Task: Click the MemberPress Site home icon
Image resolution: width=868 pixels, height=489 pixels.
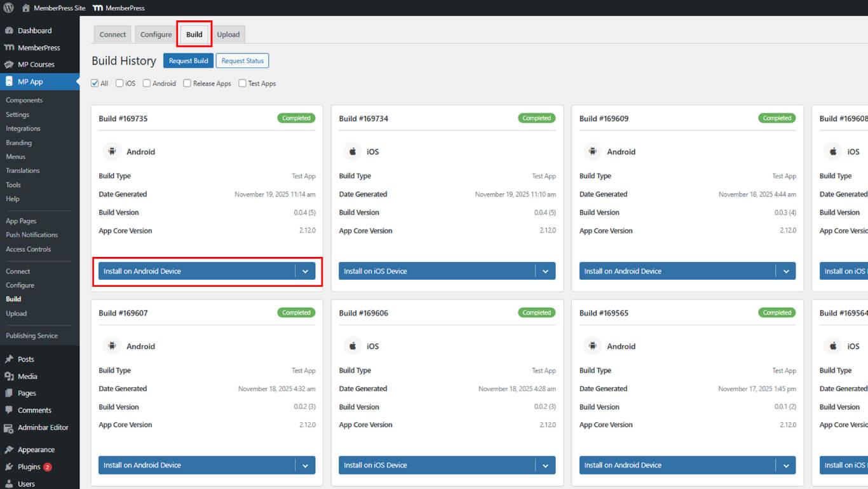Action: pyautogui.click(x=25, y=8)
